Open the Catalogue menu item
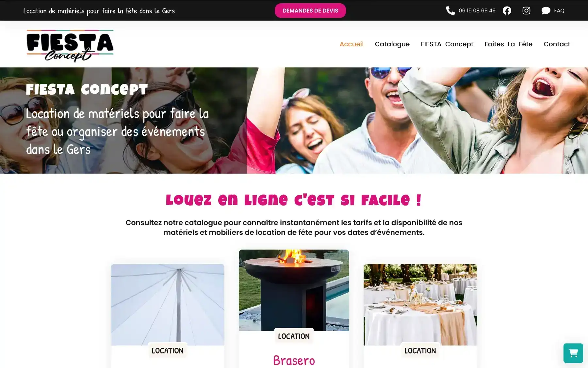588x368 pixels. click(x=392, y=44)
